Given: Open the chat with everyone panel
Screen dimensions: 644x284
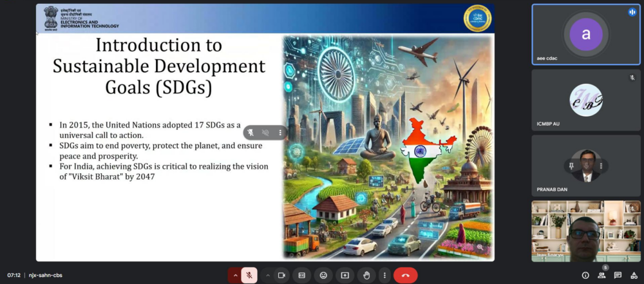Looking at the screenshot, I should pyautogui.click(x=618, y=275).
